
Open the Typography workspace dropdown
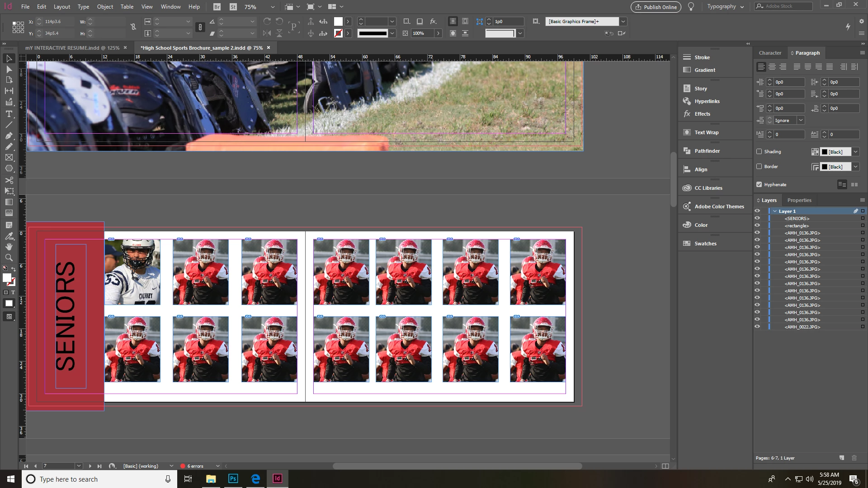click(725, 7)
